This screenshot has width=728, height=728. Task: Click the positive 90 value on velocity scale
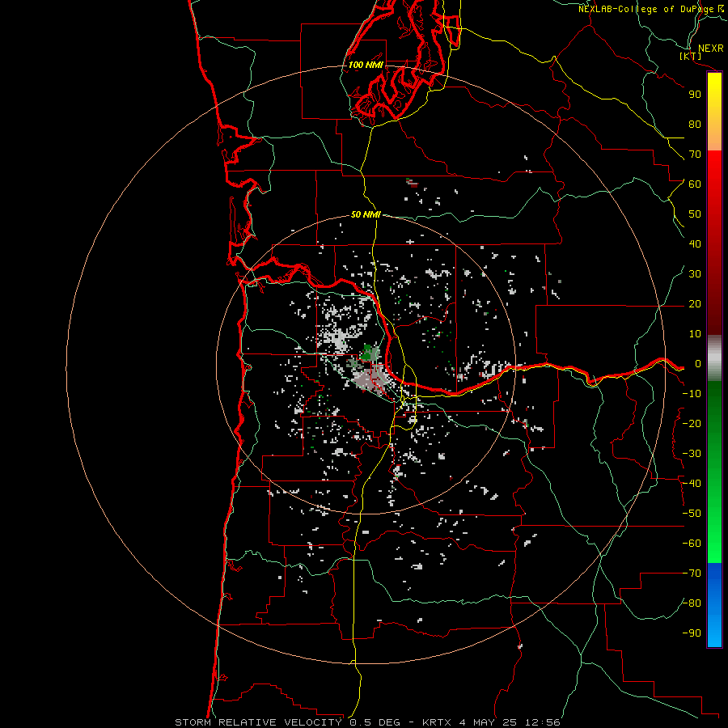click(695, 95)
